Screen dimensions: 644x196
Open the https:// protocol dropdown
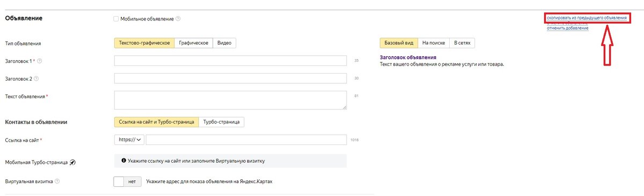click(130, 140)
